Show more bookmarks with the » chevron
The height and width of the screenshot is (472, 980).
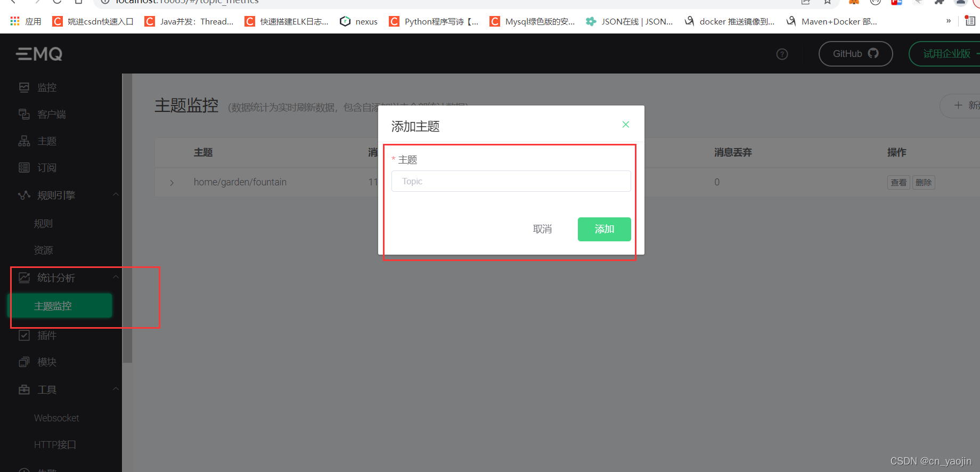coord(949,21)
